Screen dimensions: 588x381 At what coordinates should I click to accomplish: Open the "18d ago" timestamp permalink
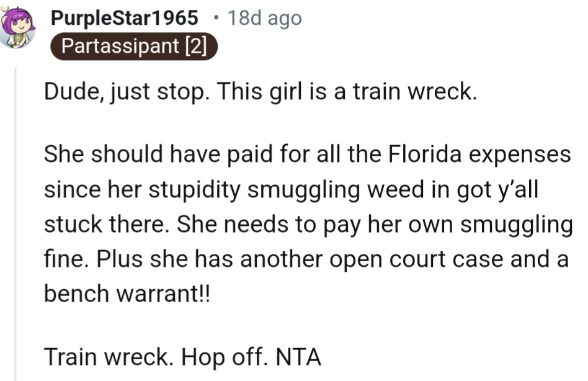click(264, 19)
